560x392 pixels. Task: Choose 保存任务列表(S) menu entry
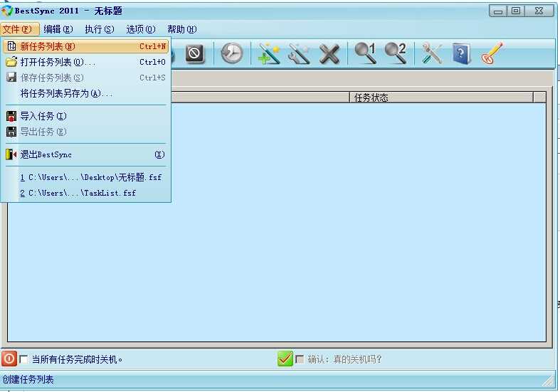85,78
